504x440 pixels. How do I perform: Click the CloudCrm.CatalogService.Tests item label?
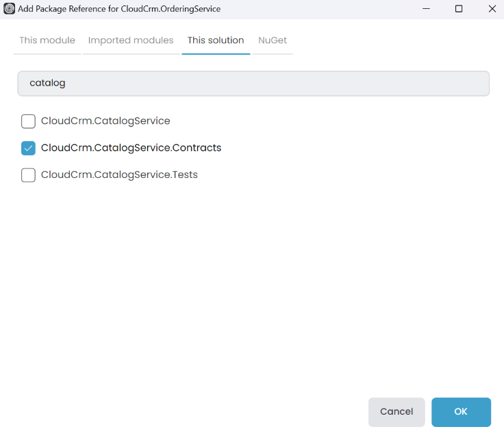click(119, 175)
